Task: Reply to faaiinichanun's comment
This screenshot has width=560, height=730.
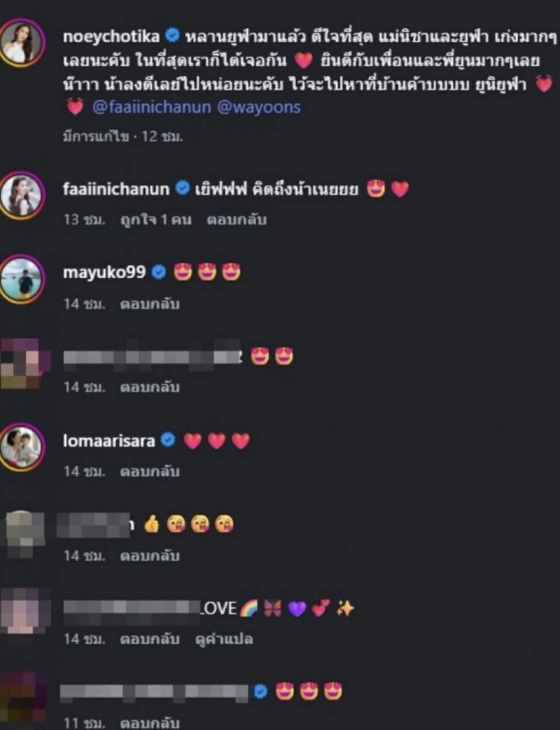Action: (x=237, y=219)
